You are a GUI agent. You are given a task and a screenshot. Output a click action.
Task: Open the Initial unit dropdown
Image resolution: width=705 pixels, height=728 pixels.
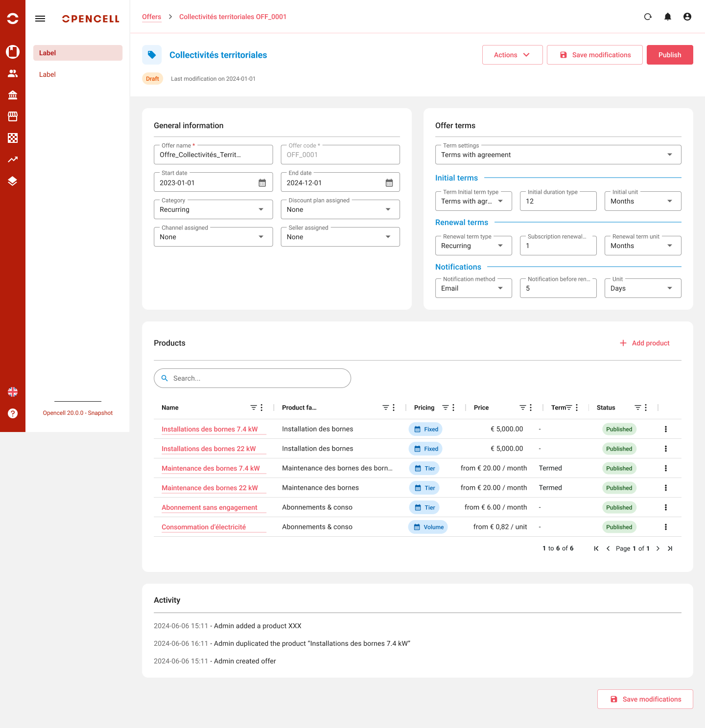click(643, 201)
